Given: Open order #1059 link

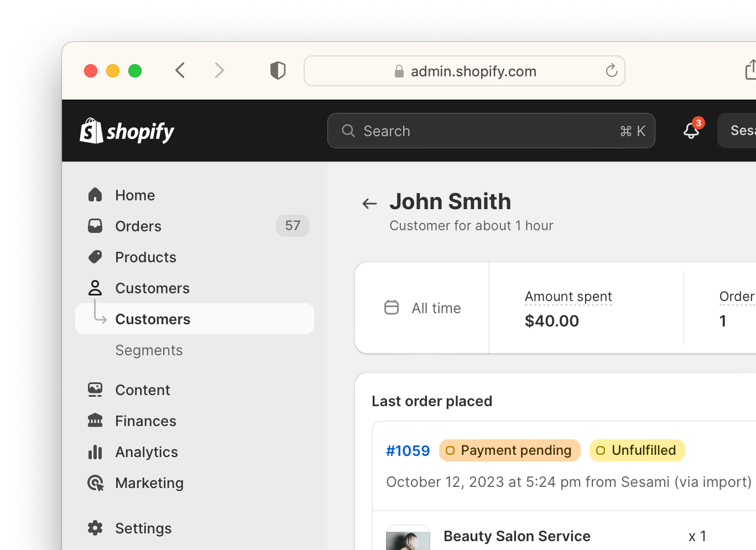Looking at the screenshot, I should pos(408,451).
